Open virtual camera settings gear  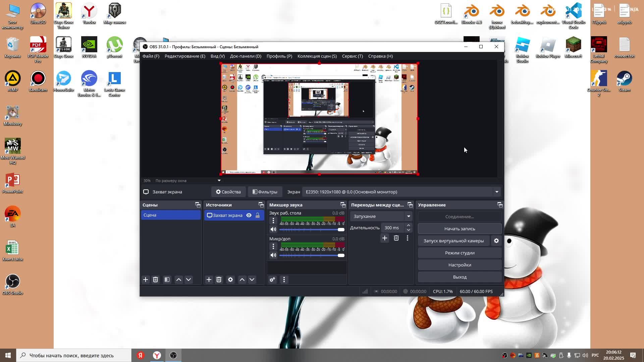click(x=496, y=241)
